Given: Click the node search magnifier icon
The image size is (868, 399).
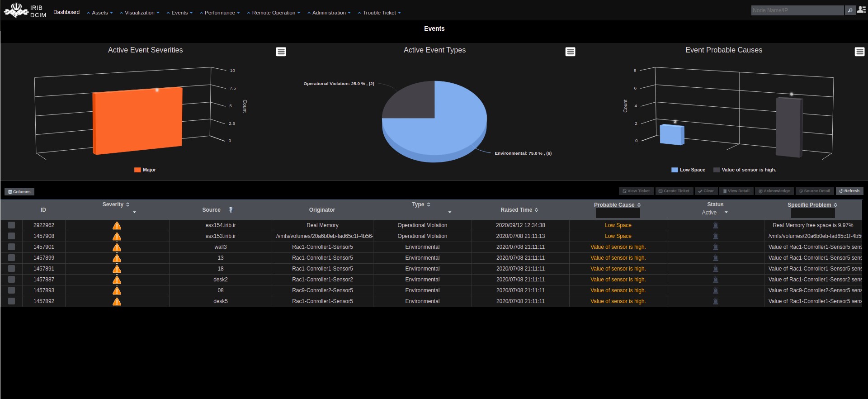Looking at the screenshot, I should [850, 10].
